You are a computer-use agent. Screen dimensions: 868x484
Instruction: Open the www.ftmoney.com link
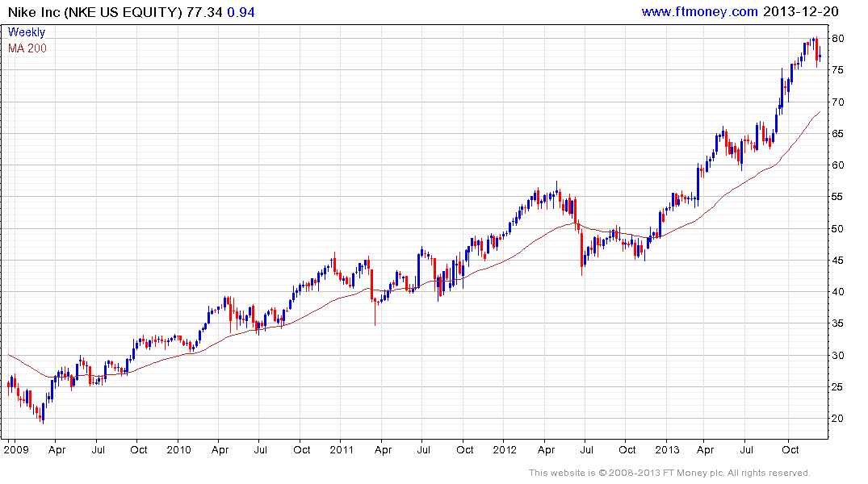click(699, 11)
